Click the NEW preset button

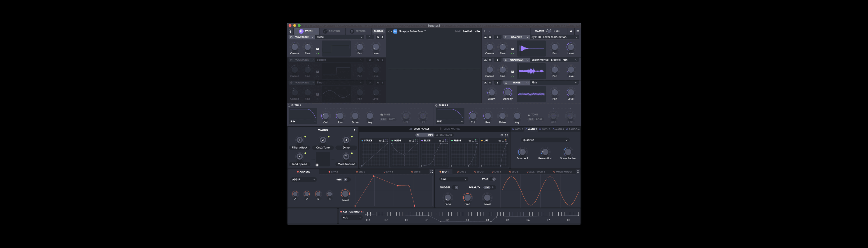coord(477,31)
